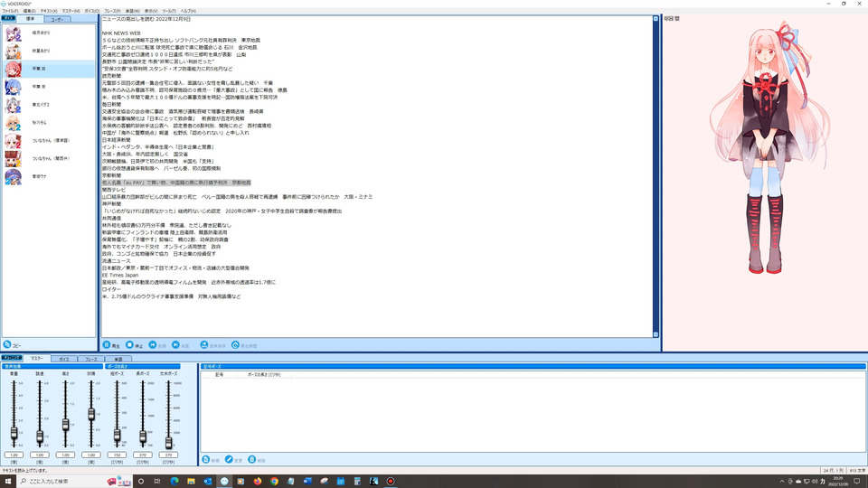Open the フレーズ menu in menu bar
868x488 pixels.
click(112, 11)
